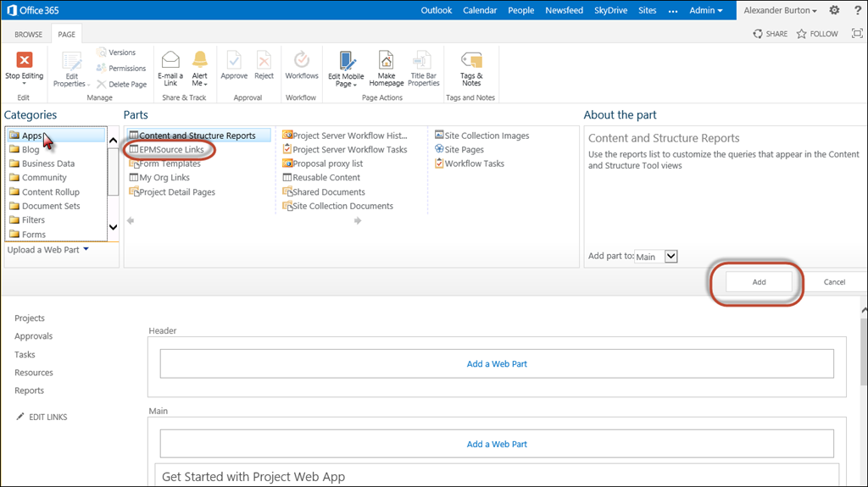Open Tags & Notes
Viewport: 868px width, 487px height.
471,69
